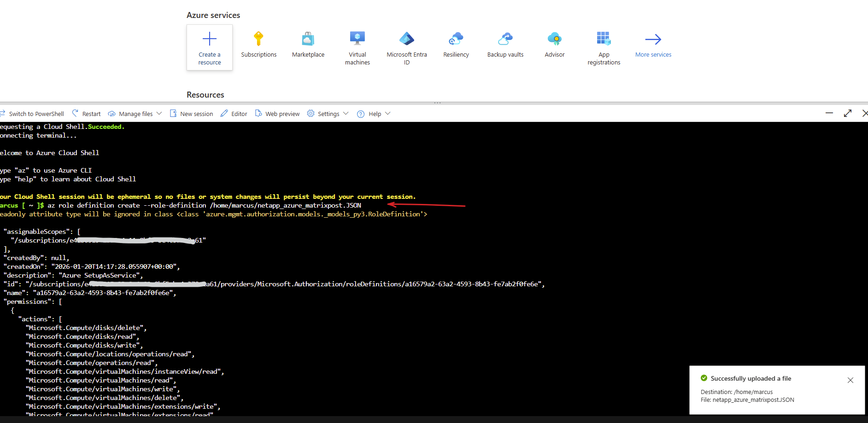Viewport: 868px width, 423px height.
Task: Maximize the Cloud Shell pane
Action: pos(847,113)
